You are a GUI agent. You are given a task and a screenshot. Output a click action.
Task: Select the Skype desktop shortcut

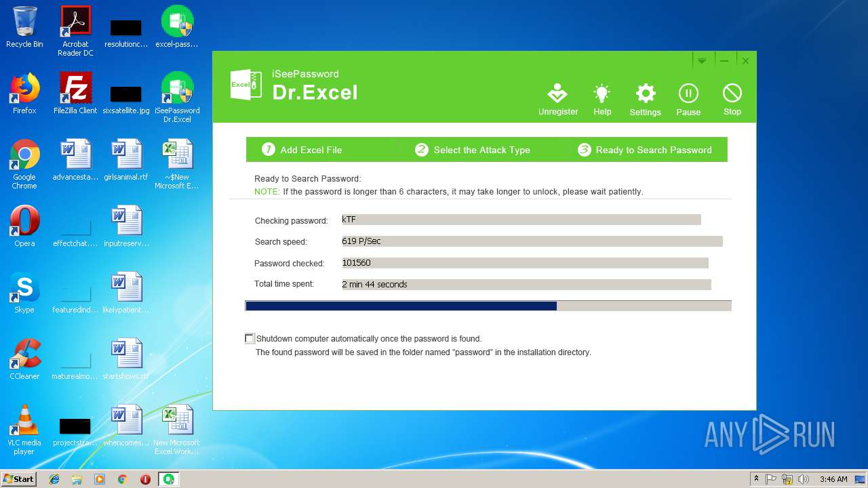coord(24,293)
